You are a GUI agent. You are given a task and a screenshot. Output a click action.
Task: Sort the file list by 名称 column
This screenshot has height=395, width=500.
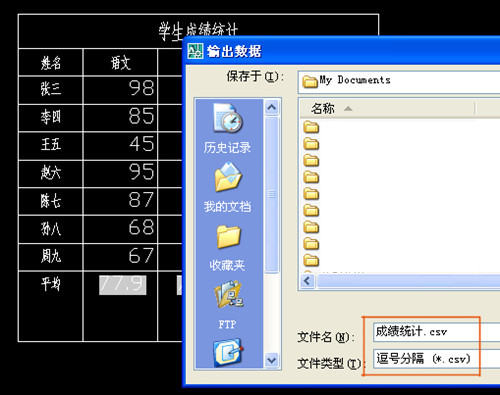pos(387,109)
